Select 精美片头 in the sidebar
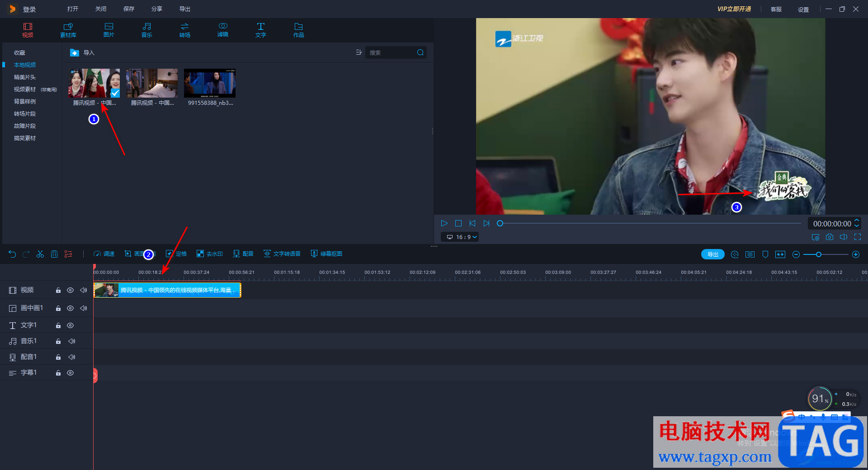The height and width of the screenshot is (470, 868). pos(25,77)
